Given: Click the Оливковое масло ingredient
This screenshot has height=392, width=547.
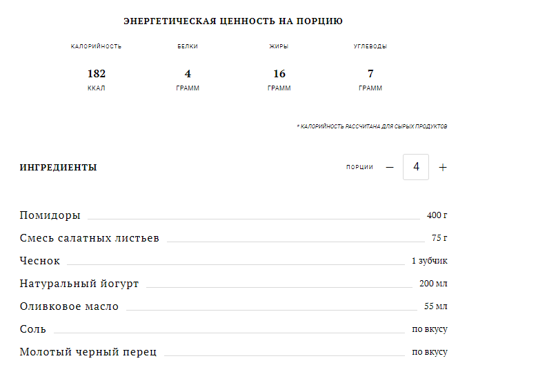Looking at the screenshot, I should (x=69, y=306).
